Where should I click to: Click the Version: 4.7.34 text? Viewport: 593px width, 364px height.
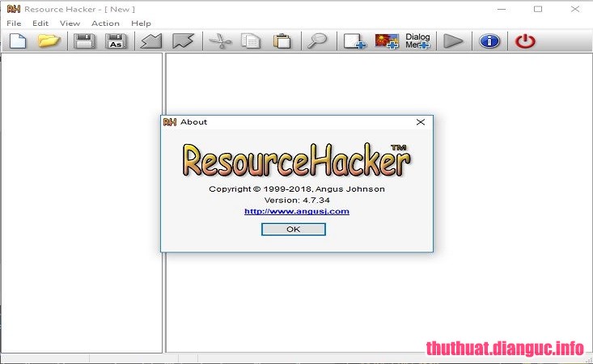[x=297, y=200]
